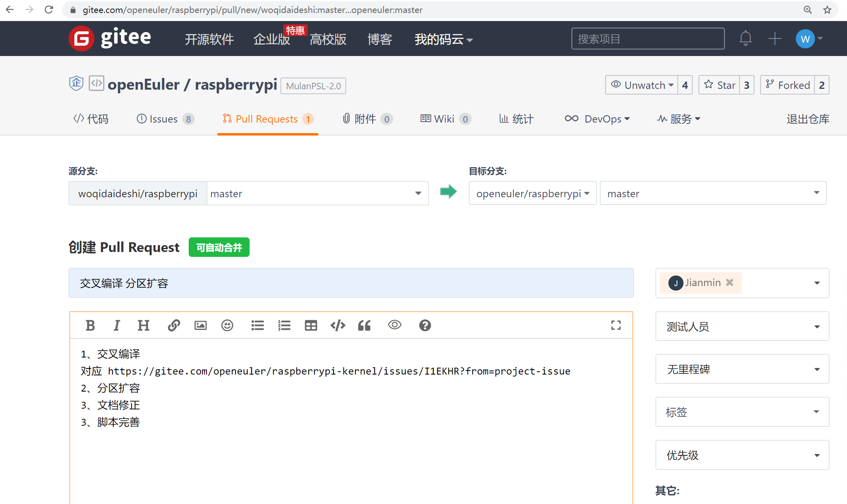
Task: Remove Jianmin from the reviewers
Action: click(x=730, y=282)
